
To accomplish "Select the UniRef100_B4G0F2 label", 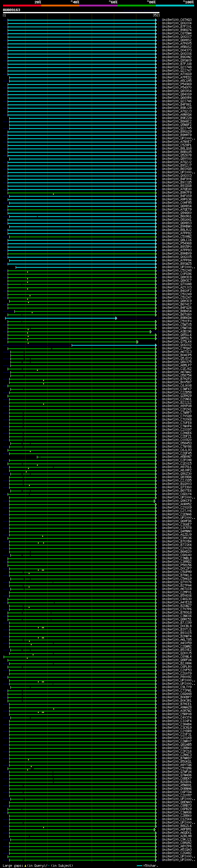I will click(177, 291).
